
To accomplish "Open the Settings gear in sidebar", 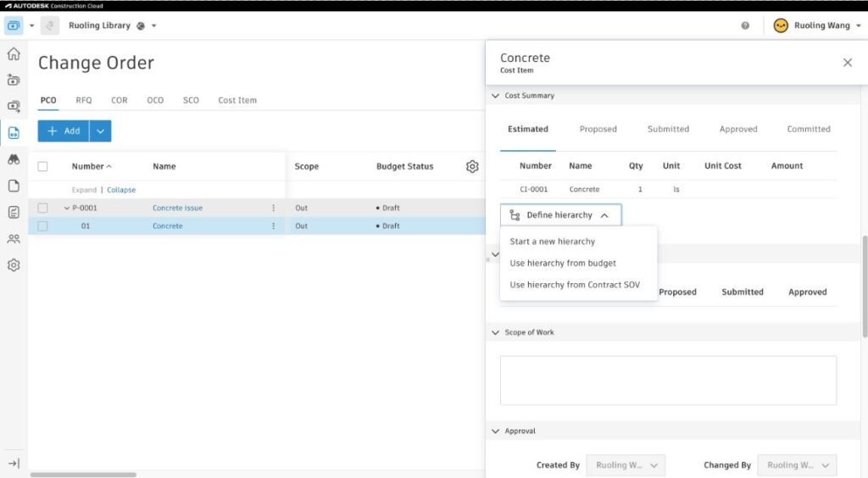I will click(x=14, y=265).
